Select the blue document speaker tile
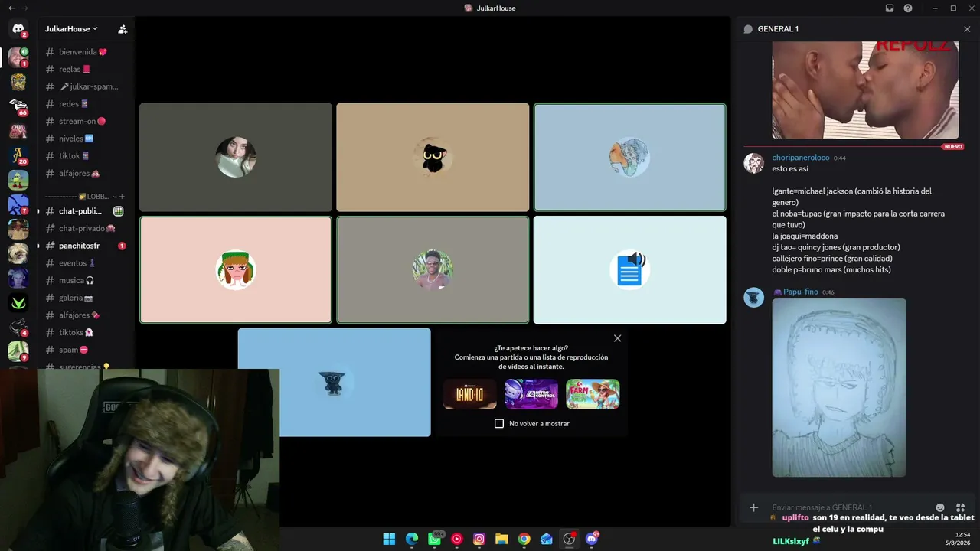980x551 pixels. (x=629, y=270)
